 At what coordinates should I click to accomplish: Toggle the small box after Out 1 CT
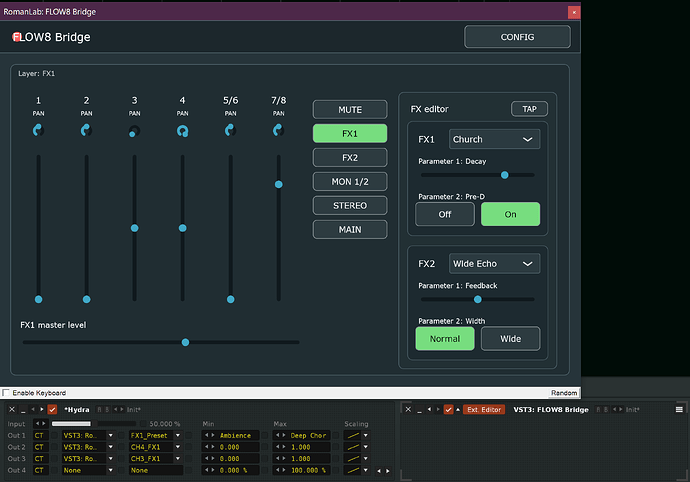(54, 435)
